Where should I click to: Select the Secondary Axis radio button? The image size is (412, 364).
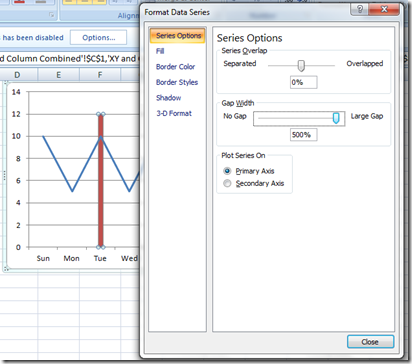pyautogui.click(x=227, y=183)
